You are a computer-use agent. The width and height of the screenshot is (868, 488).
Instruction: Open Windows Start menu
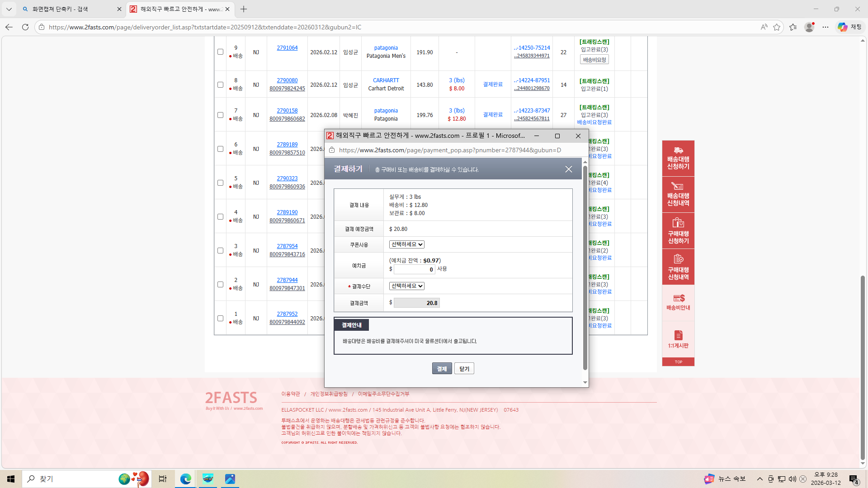pos(11,479)
